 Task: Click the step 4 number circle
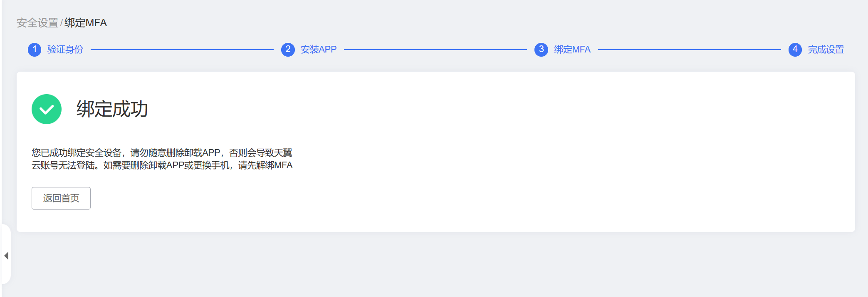coord(795,50)
